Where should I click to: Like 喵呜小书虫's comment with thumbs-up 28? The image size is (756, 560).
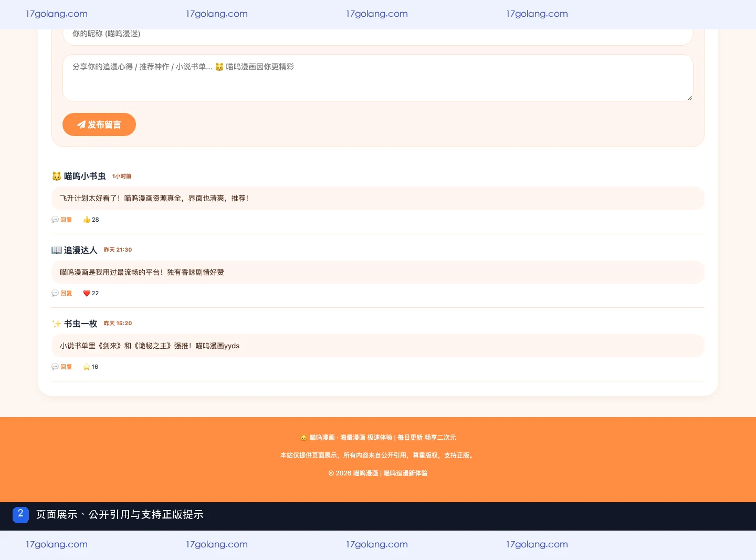(91, 220)
